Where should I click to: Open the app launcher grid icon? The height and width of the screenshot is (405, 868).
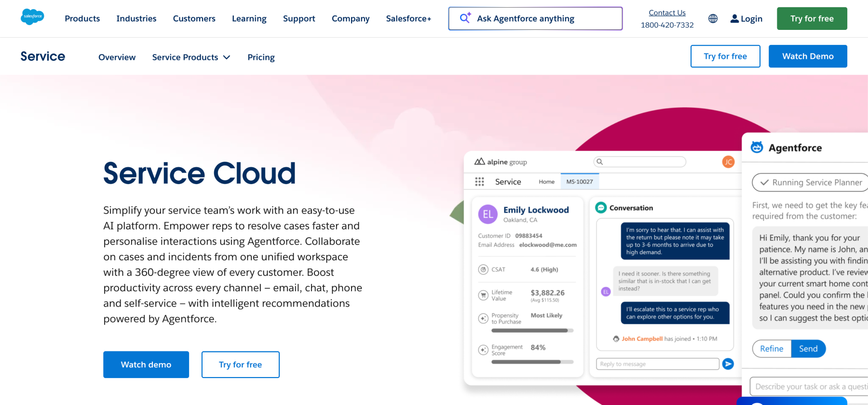(479, 181)
